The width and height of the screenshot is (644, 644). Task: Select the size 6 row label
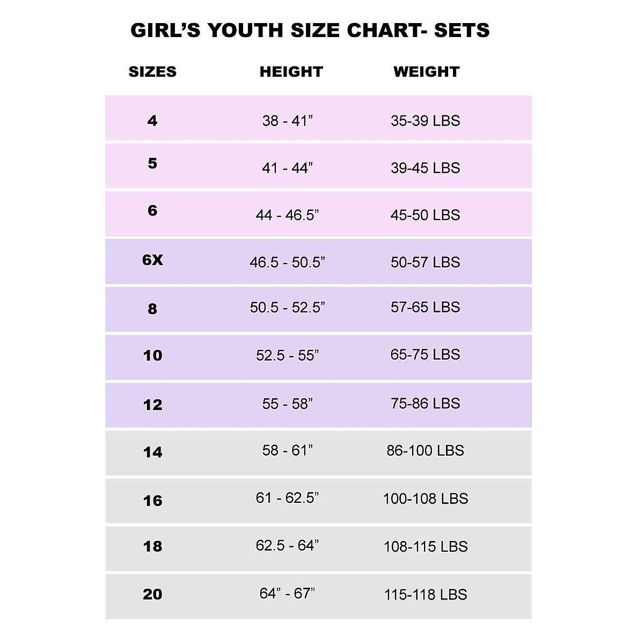[152, 210]
